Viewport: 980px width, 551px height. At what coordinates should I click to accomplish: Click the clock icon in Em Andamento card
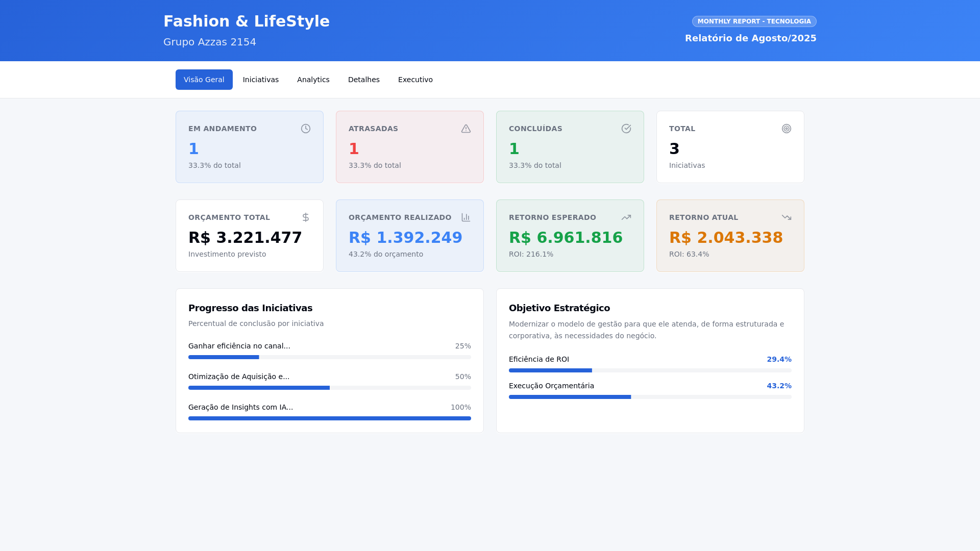pyautogui.click(x=306, y=129)
